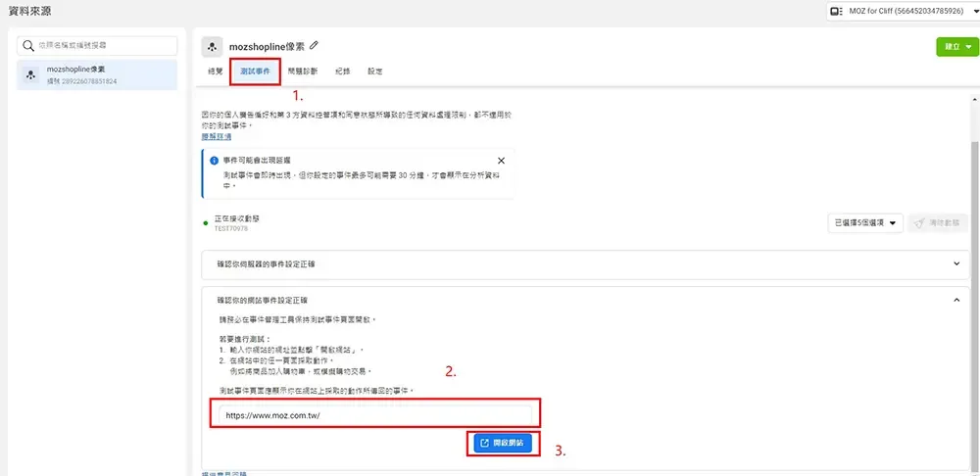Open the 設定 tab
Viewport: 980px width, 476px height.
pos(375,71)
